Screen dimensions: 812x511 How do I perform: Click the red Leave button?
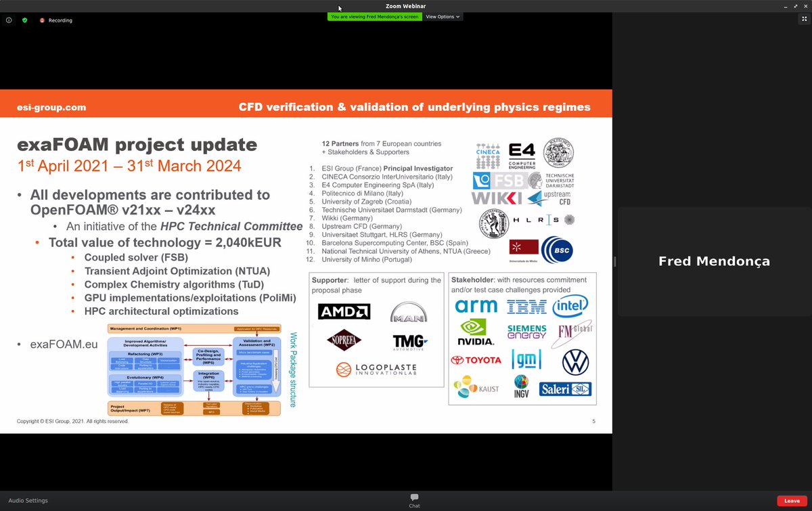pos(792,501)
